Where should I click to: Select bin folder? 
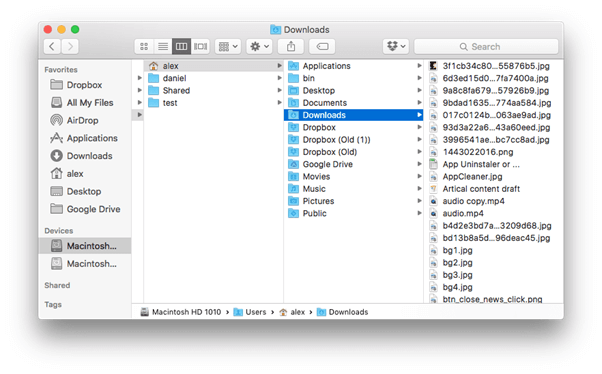[353, 78]
